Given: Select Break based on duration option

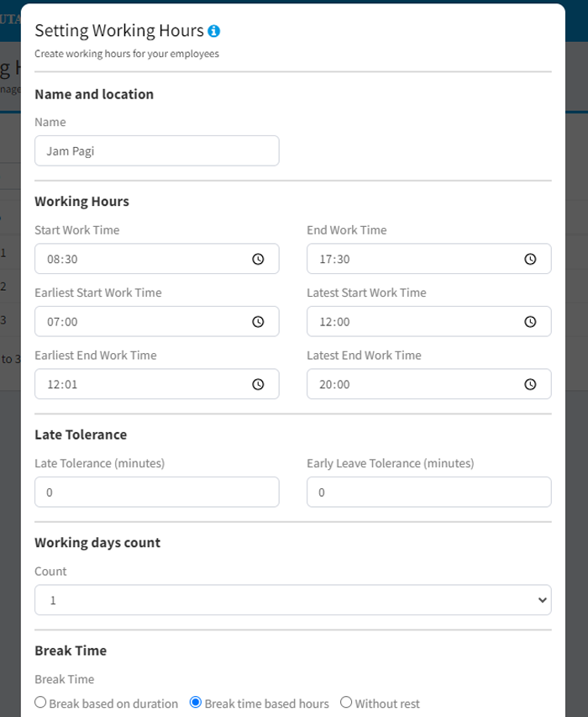Looking at the screenshot, I should click(x=40, y=703).
